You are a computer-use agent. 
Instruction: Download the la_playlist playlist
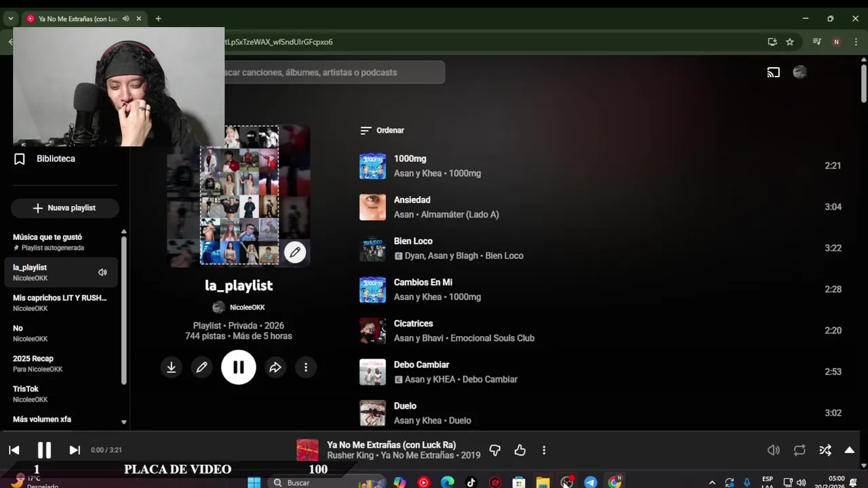pyautogui.click(x=172, y=367)
